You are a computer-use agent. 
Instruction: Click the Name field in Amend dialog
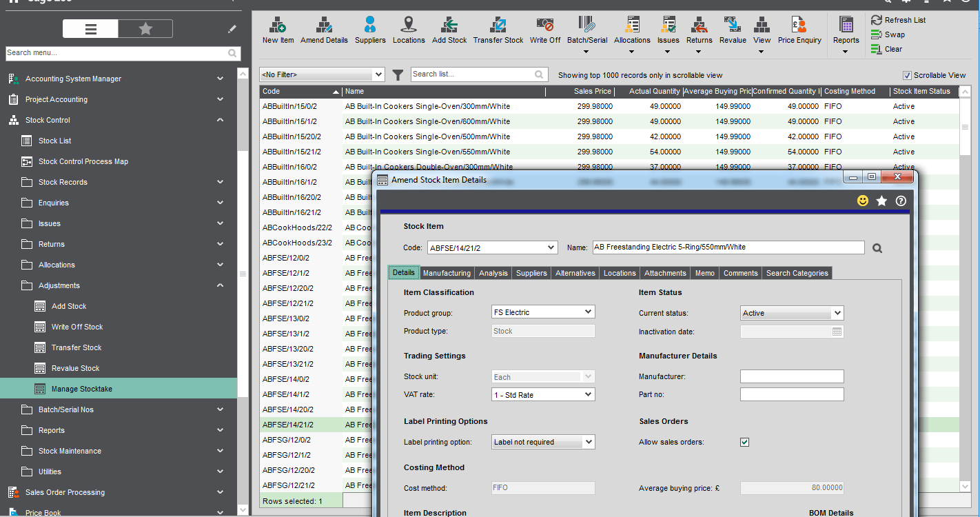pyautogui.click(x=728, y=247)
